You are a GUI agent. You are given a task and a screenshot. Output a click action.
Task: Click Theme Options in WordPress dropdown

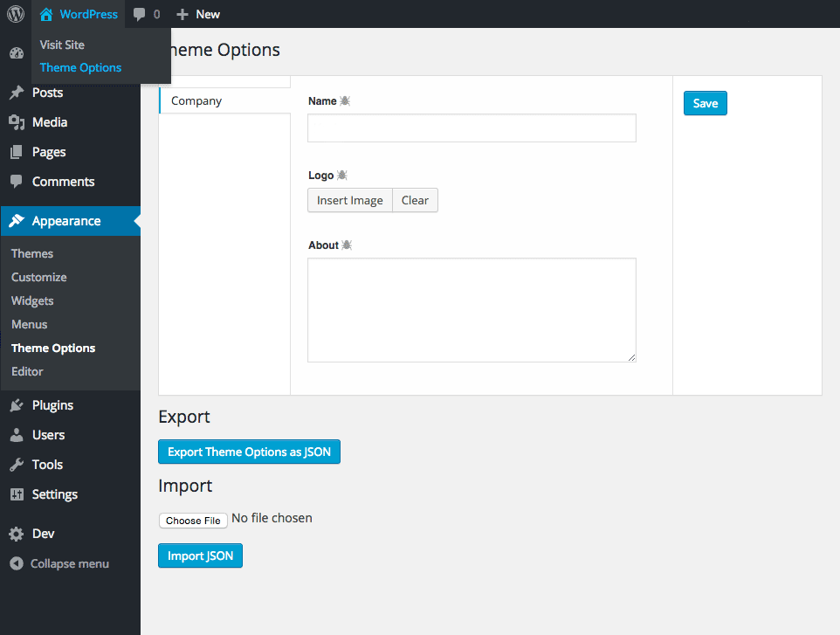click(81, 67)
